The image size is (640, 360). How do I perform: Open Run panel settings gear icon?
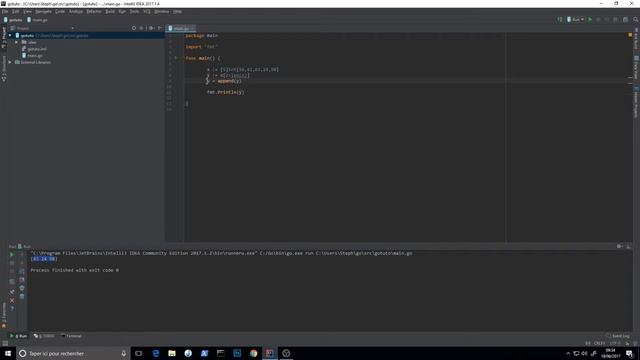click(620, 246)
